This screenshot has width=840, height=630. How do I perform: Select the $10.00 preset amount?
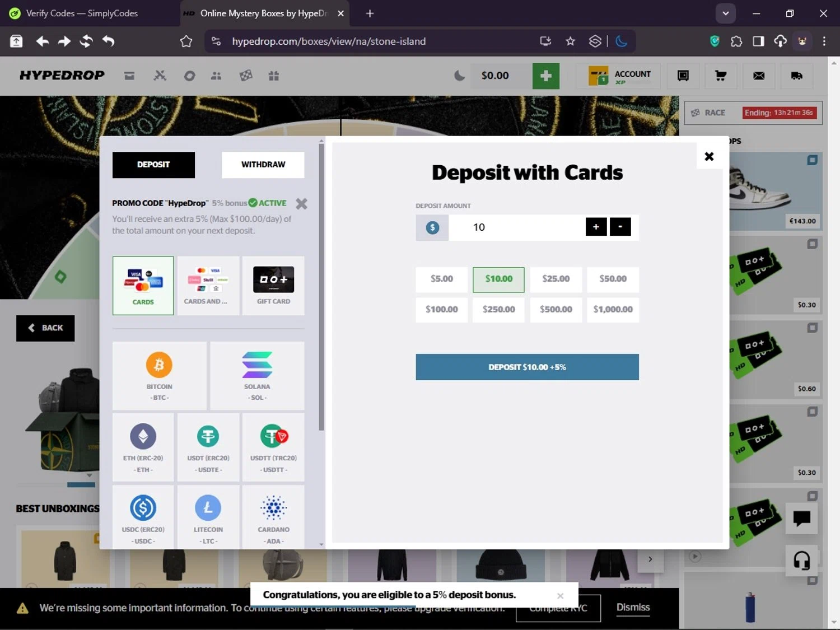coord(498,279)
